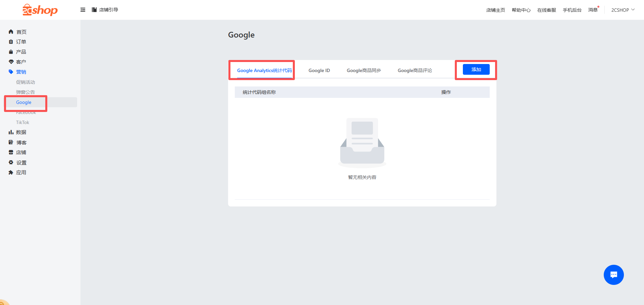
Task: Click the settings gear icon
Action: (x=11, y=163)
